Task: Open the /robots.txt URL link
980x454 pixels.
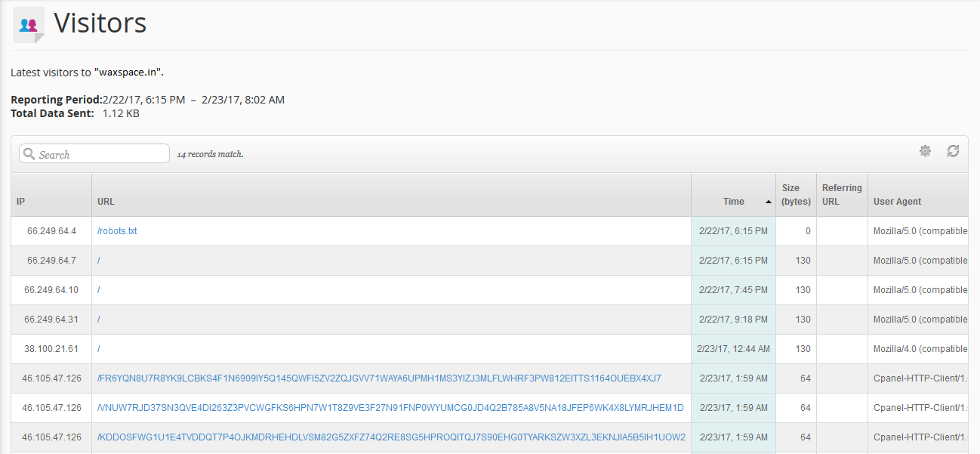Action: (x=117, y=231)
